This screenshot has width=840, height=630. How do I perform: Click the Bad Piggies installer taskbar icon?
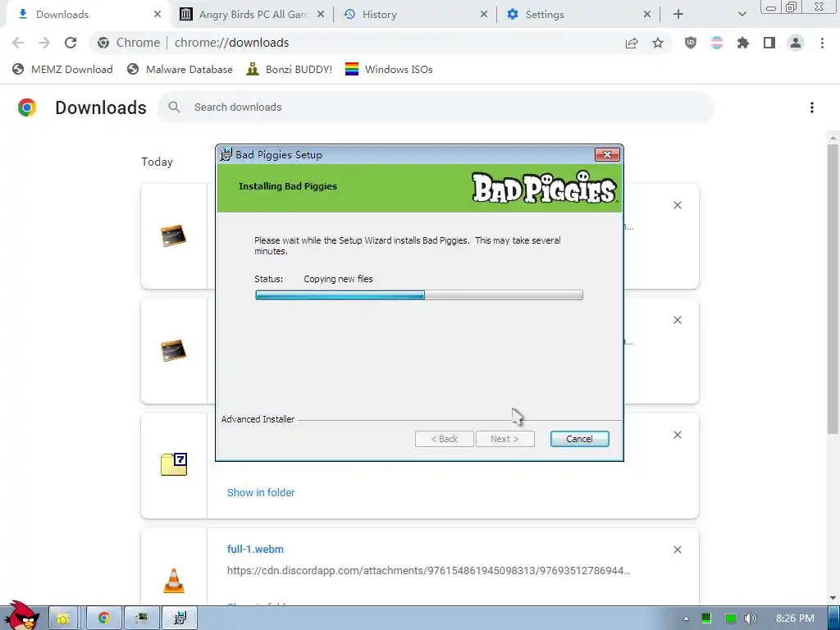click(x=180, y=619)
